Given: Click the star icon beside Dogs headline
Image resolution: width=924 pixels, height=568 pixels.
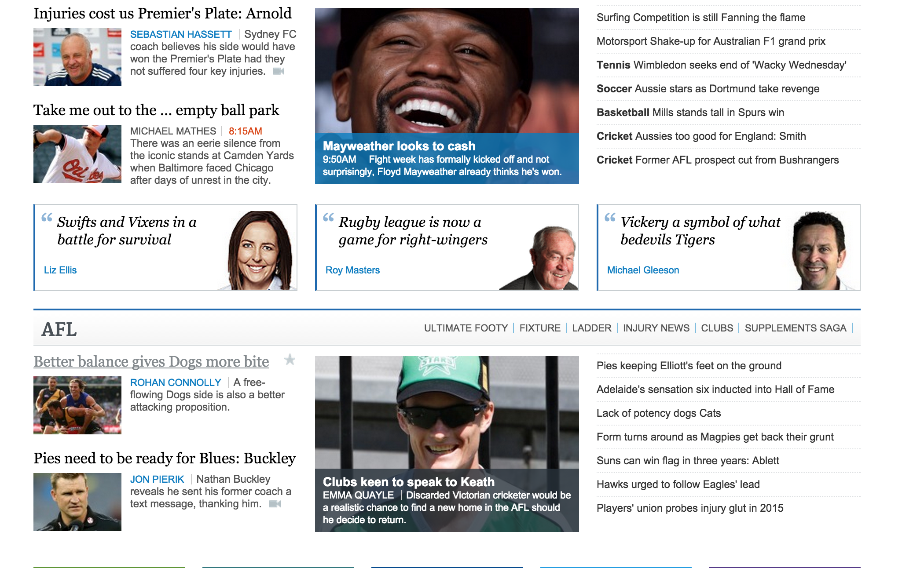Looking at the screenshot, I should click(290, 360).
